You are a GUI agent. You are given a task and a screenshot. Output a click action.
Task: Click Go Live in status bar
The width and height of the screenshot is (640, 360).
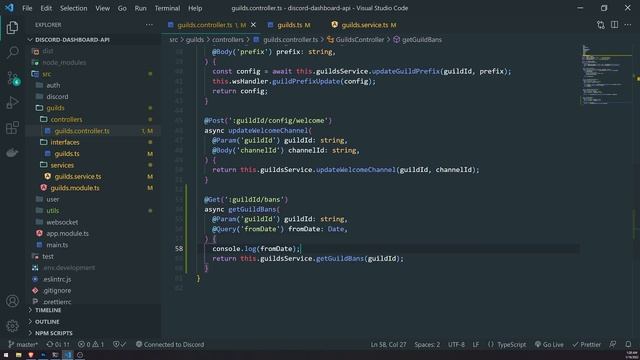pyautogui.click(x=549, y=344)
